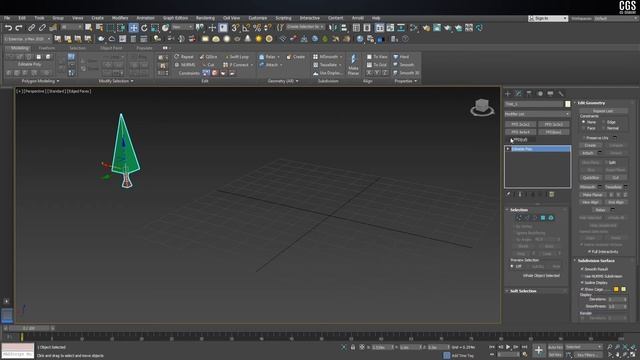This screenshot has width=640, height=360.
Task: Activate the Select and Rotate tool
Action: point(144,28)
